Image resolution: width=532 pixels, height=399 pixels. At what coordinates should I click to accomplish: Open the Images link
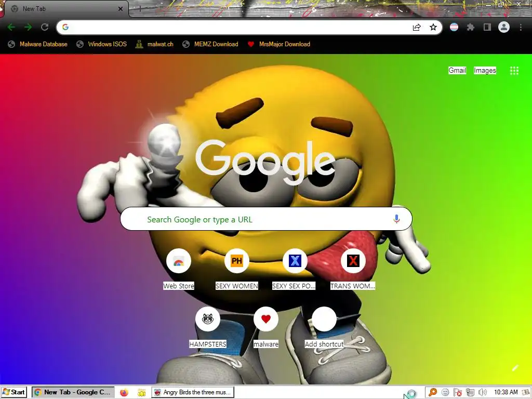485,70
